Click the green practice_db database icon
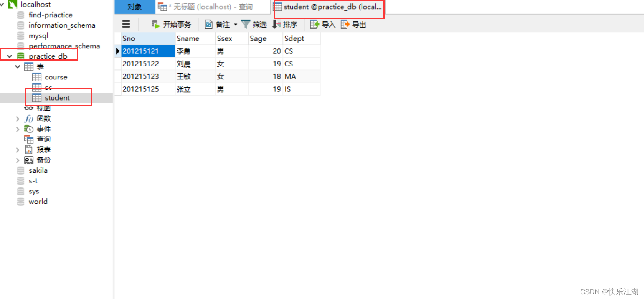This screenshot has width=644, height=299. [21, 56]
